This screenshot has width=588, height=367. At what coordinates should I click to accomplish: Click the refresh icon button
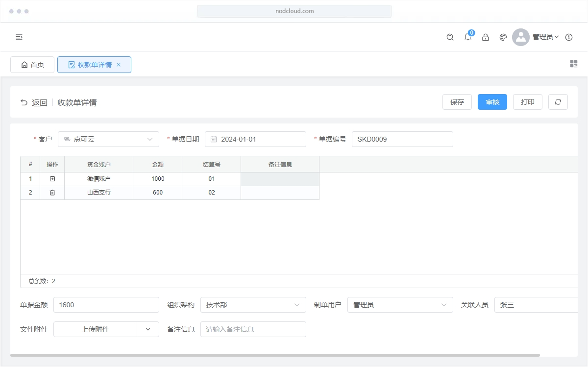point(558,102)
